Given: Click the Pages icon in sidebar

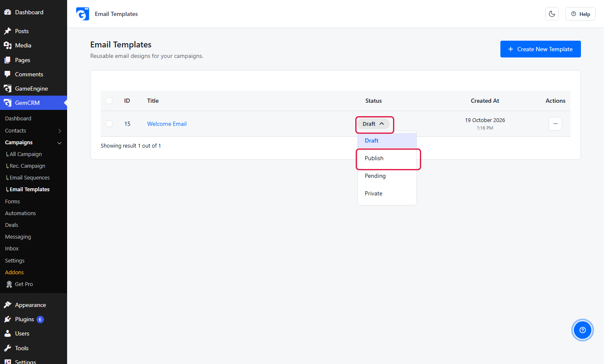Looking at the screenshot, I should coord(8,60).
